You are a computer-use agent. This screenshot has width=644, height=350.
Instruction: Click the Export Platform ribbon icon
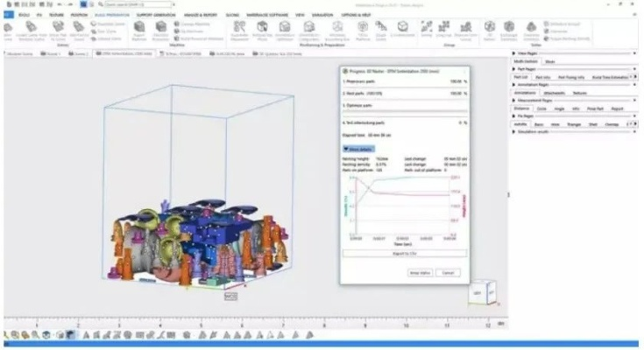pos(137,29)
